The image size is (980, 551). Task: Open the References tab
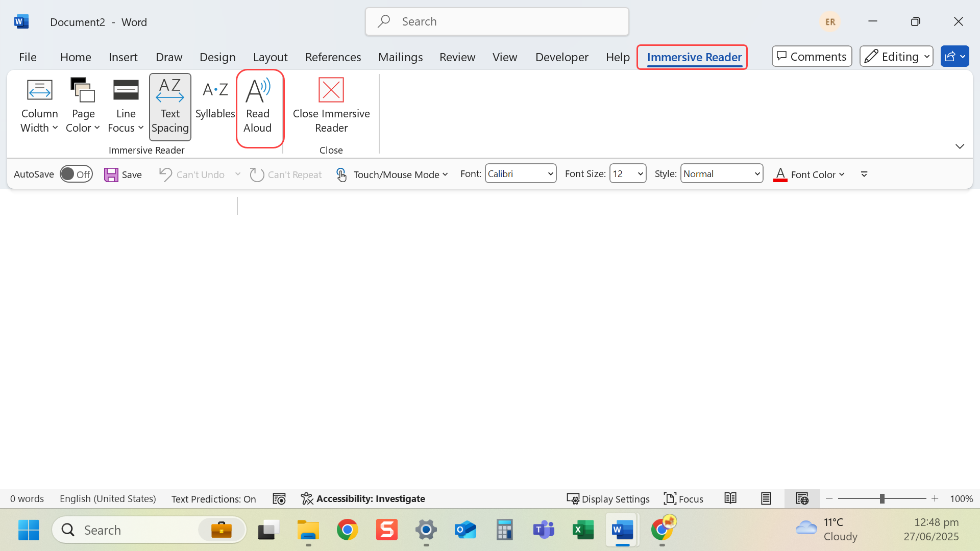coord(333,57)
